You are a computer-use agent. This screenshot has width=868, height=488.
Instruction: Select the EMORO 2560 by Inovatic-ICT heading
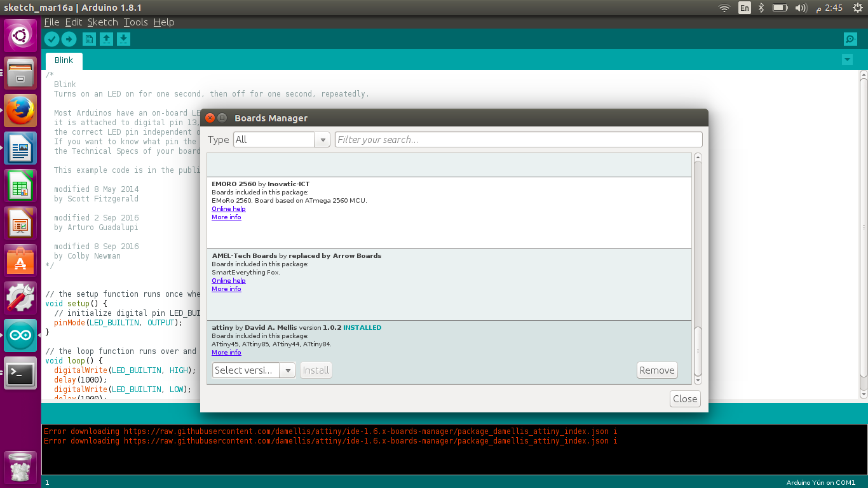(x=261, y=184)
